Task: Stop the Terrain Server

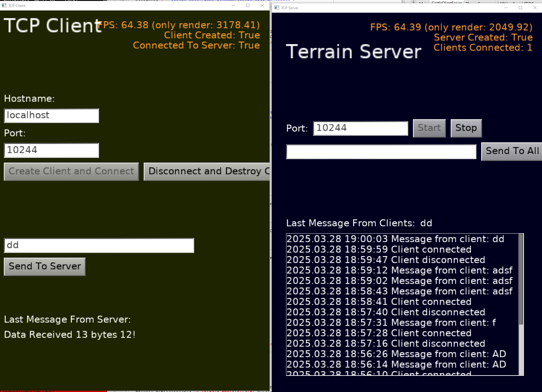Action: pos(466,128)
